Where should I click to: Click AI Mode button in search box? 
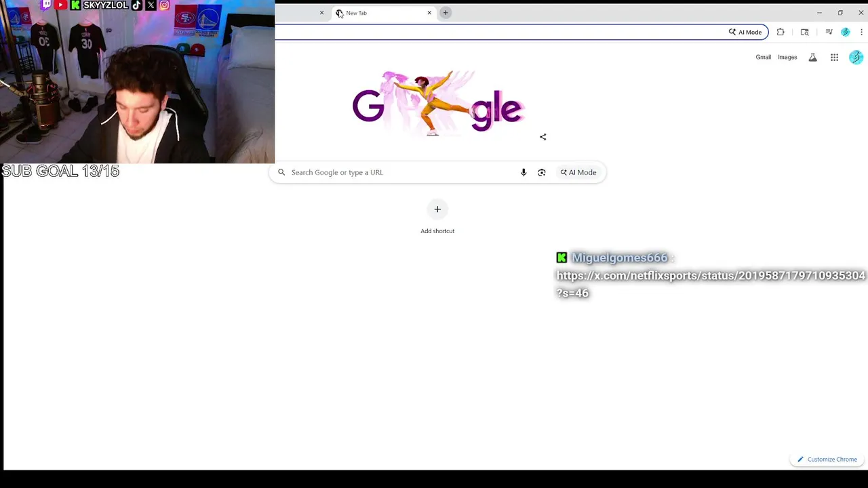click(x=578, y=172)
